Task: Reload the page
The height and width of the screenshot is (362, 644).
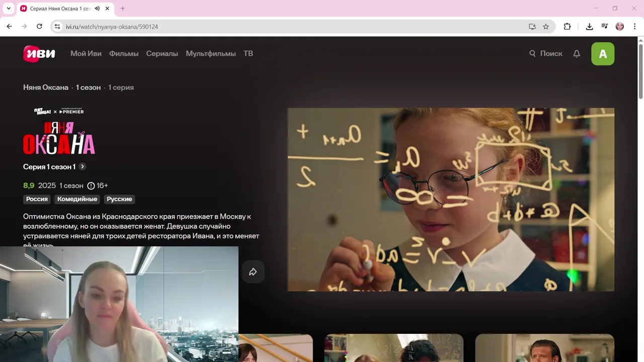Action: tap(39, 27)
